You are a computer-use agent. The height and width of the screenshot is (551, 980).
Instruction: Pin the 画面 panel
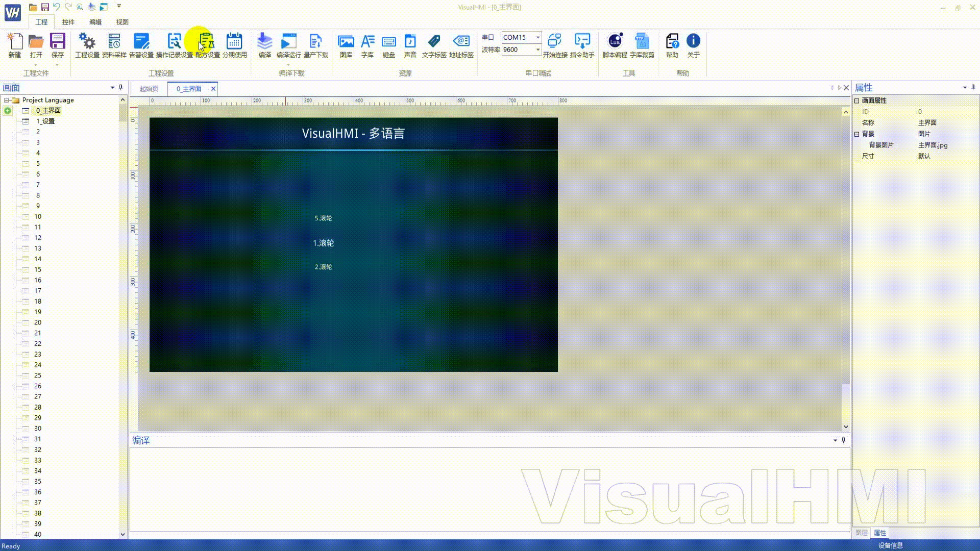click(121, 87)
